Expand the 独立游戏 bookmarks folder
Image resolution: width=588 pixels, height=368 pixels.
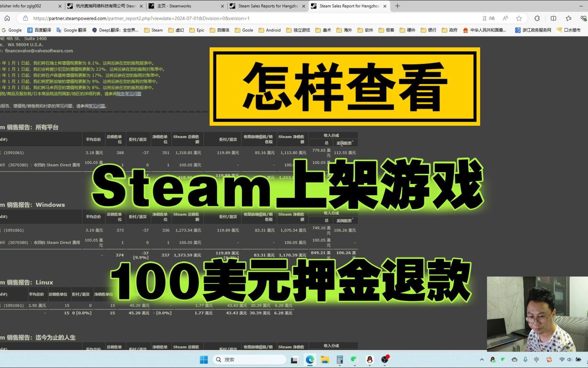(x=298, y=30)
